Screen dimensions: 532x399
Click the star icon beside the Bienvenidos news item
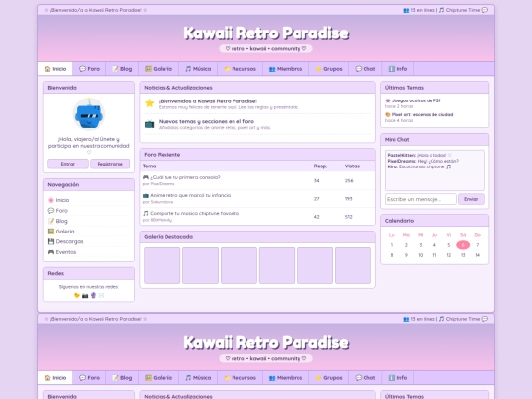coord(150,103)
